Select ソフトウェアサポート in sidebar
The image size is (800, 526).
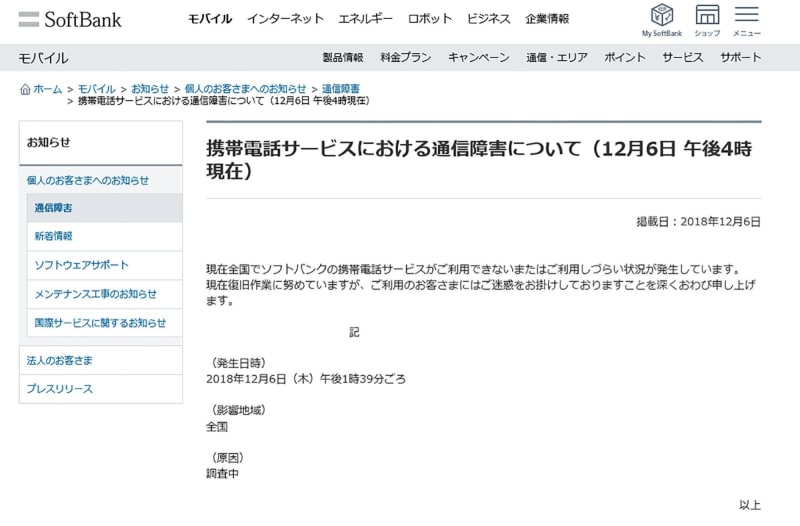click(x=104, y=265)
